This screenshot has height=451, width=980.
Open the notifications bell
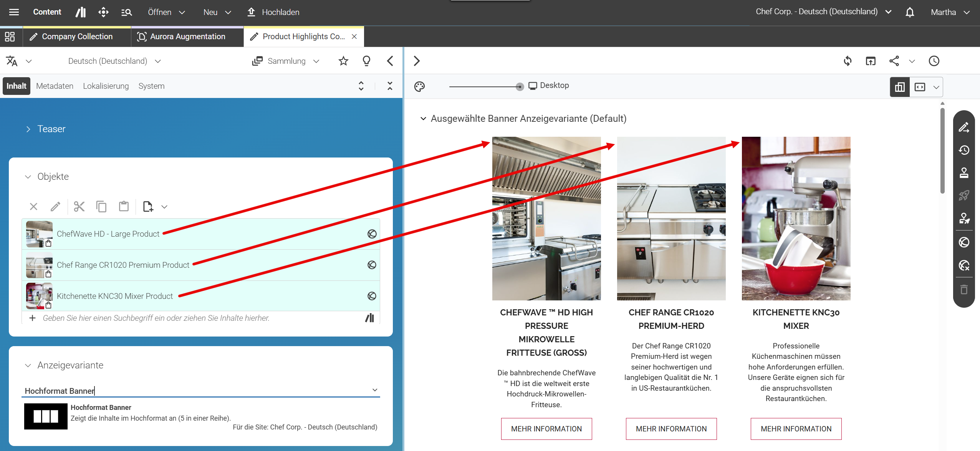[910, 12]
